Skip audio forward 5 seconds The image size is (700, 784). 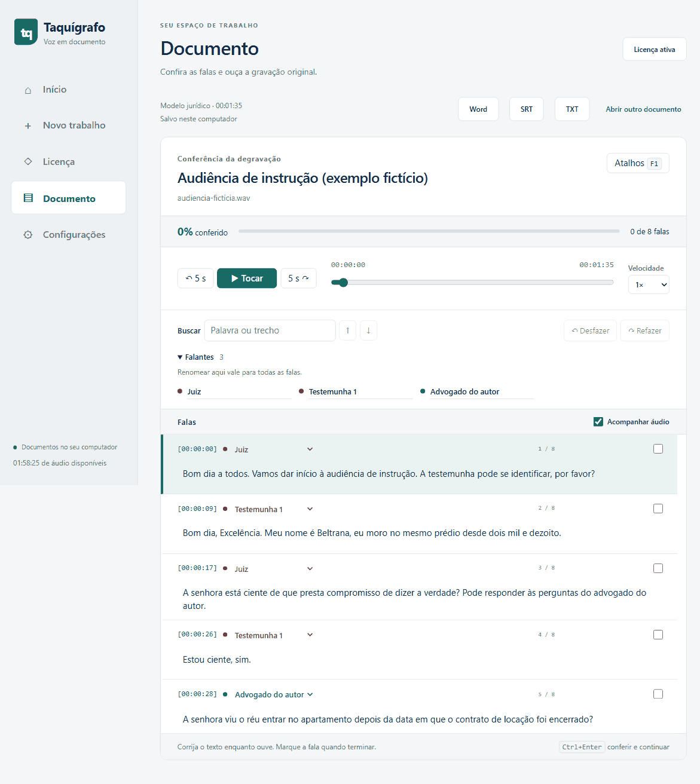tap(298, 278)
